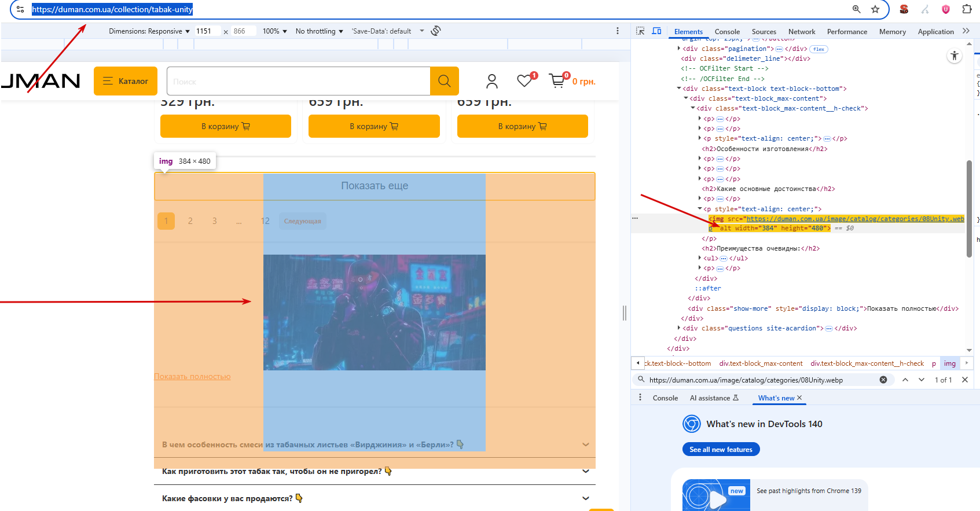Play the Chrome 139 highlights video thumbnail
Screen dimensions: 980x511
[716, 497]
